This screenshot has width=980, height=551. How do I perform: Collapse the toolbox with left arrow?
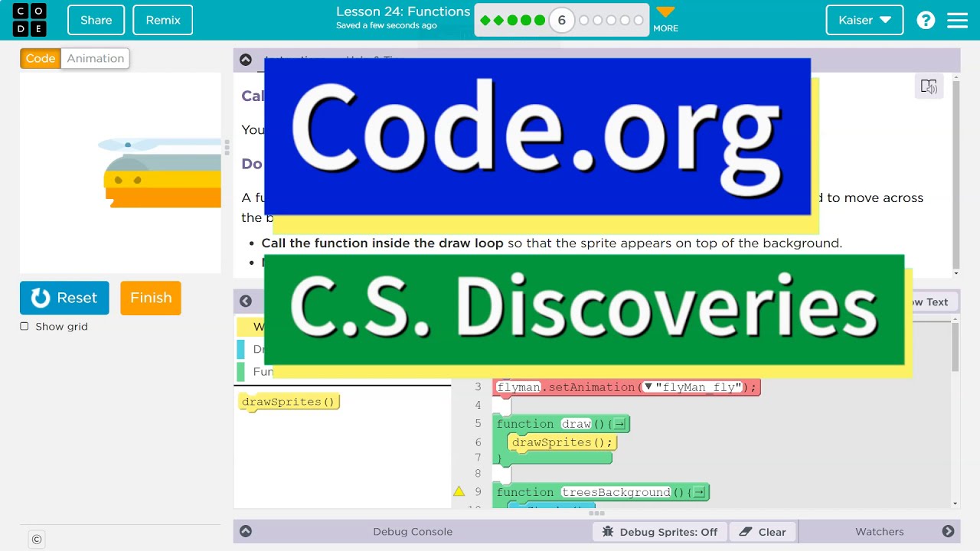click(246, 302)
